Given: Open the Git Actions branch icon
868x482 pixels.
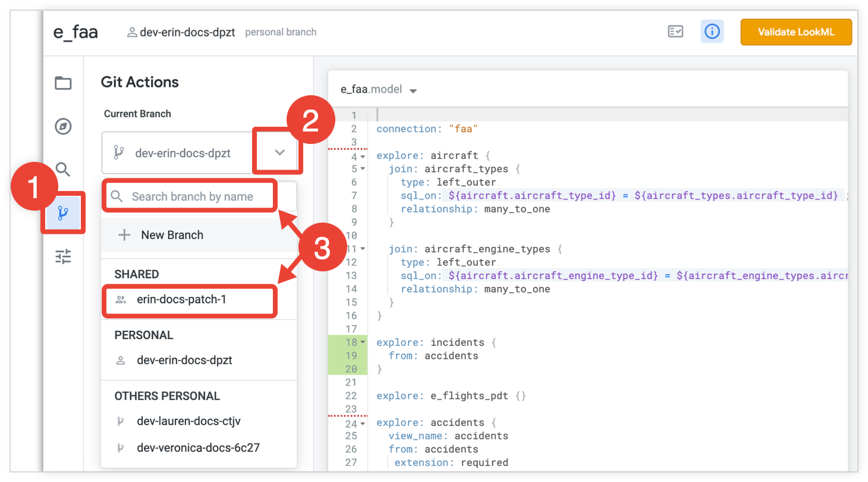Looking at the screenshot, I should [x=63, y=214].
